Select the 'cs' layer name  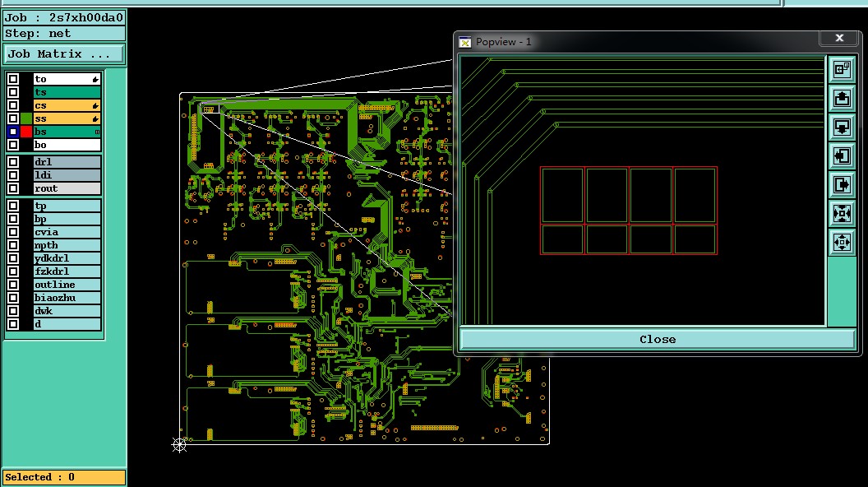point(67,105)
